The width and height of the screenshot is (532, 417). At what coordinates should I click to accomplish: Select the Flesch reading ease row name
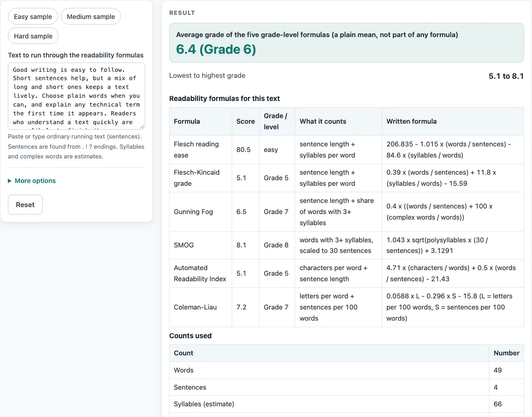point(196,150)
